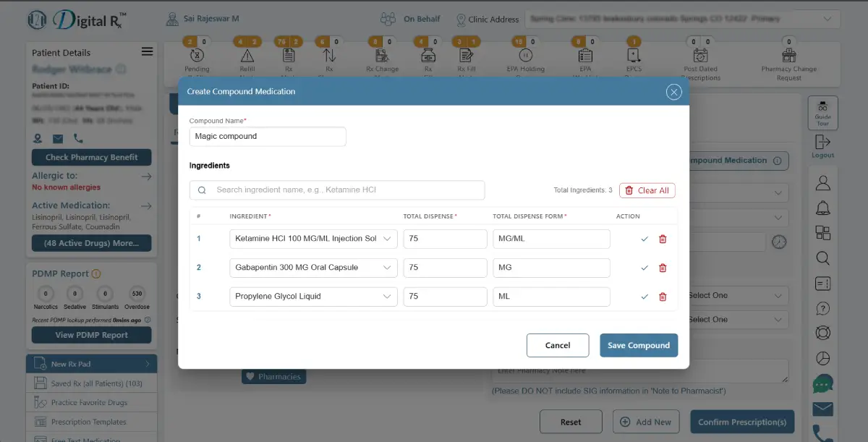
Task: Click the Cancel button
Action: pyautogui.click(x=558, y=345)
